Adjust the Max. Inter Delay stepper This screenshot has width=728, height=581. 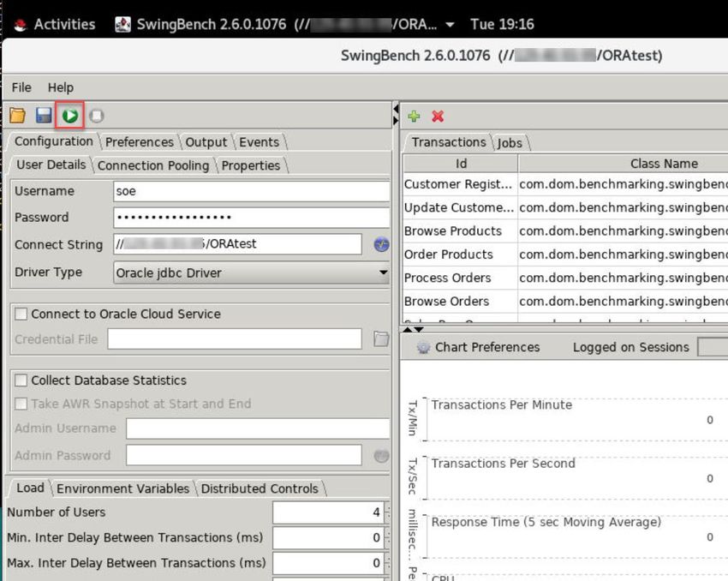pyautogui.click(x=387, y=563)
